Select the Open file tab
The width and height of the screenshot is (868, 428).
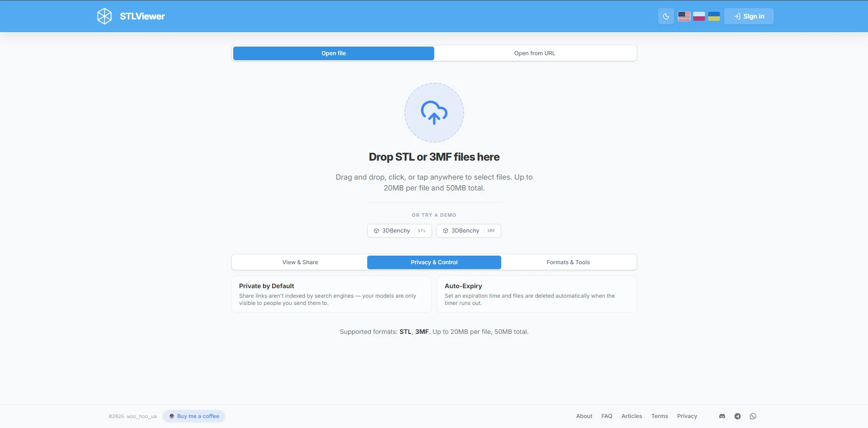pyautogui.click(x=334, y=53)
